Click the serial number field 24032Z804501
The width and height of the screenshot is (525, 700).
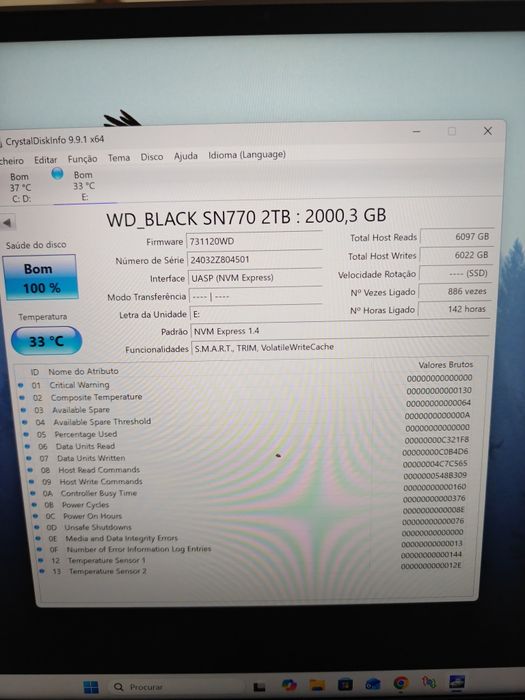coord(254,259)
